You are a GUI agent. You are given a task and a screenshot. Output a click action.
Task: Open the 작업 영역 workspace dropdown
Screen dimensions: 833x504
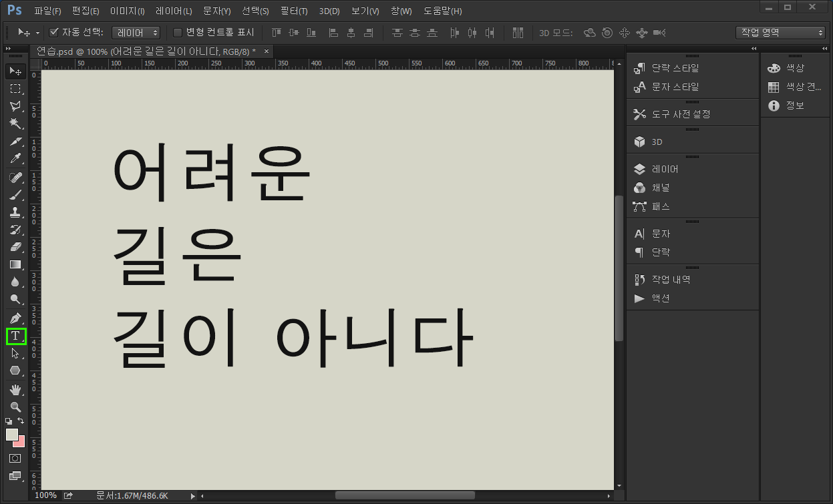click(x=781, y=32)
